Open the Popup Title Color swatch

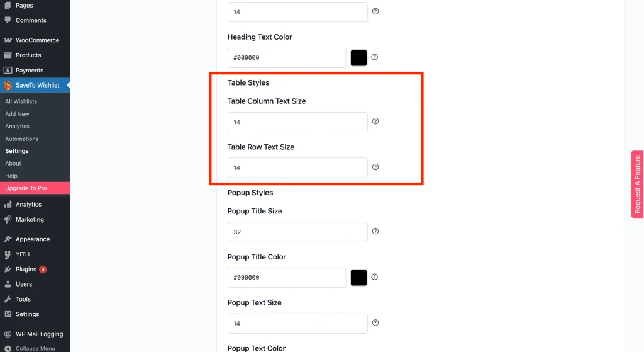click(x=358, y=278)
